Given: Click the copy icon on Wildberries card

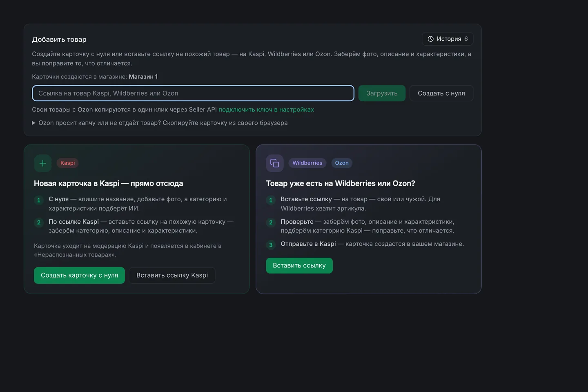Looking at the screenshot, I should (x=274, y=163).
